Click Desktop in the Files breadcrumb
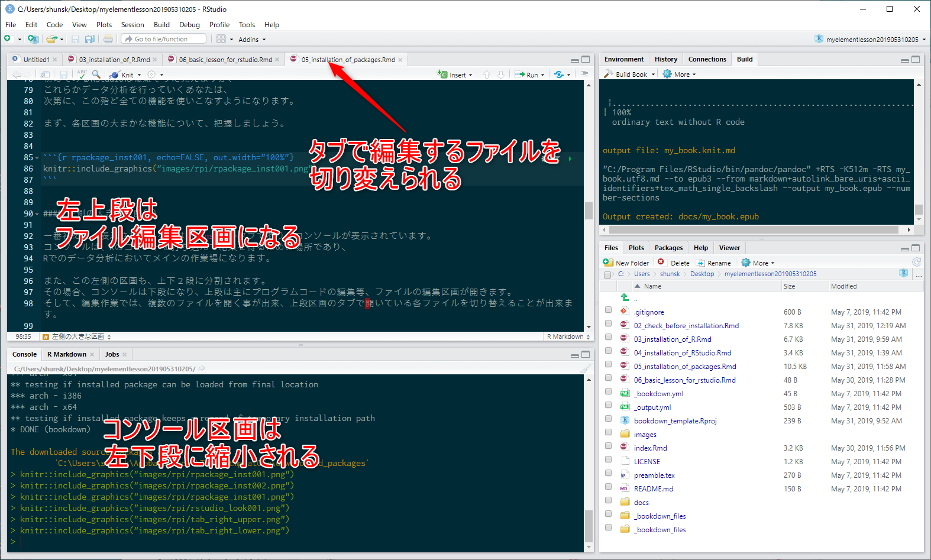931x560 pixels. pos(702,274)
